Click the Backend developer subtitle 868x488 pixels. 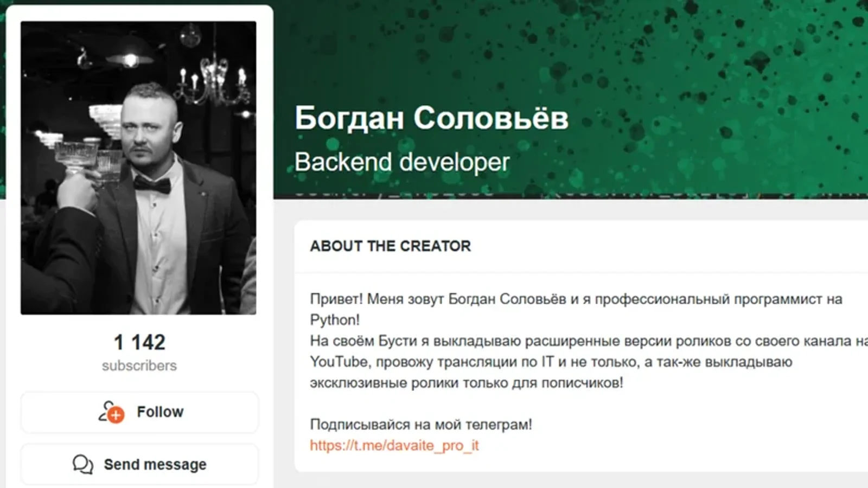pos(402,162)
